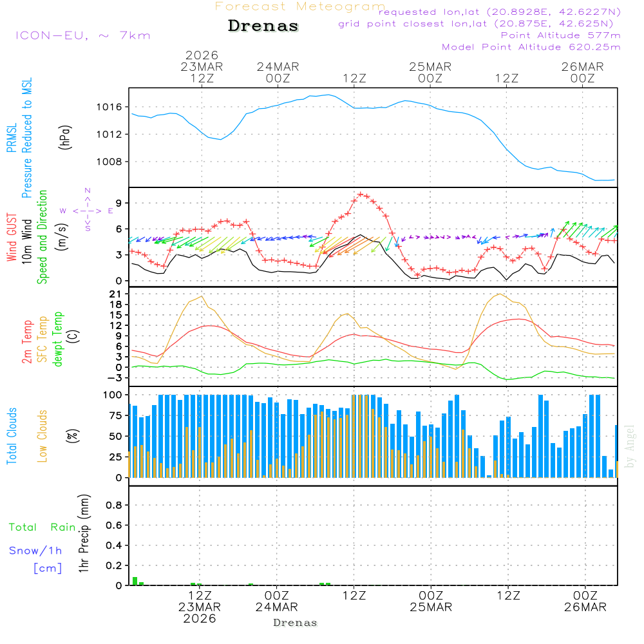Click the Total Rain legend label
Image resolution: width=644 pixels, height=644 pixels.
coord(43,527)
